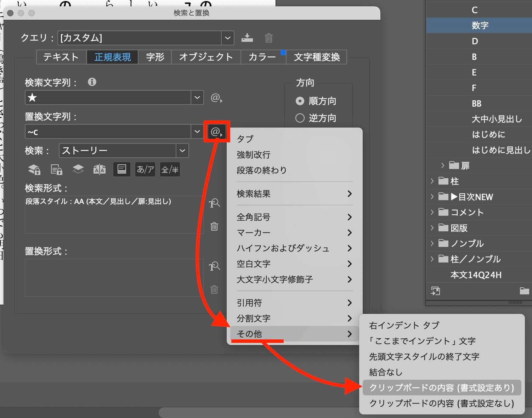Switch to the テキスト tab

[61, 57]
